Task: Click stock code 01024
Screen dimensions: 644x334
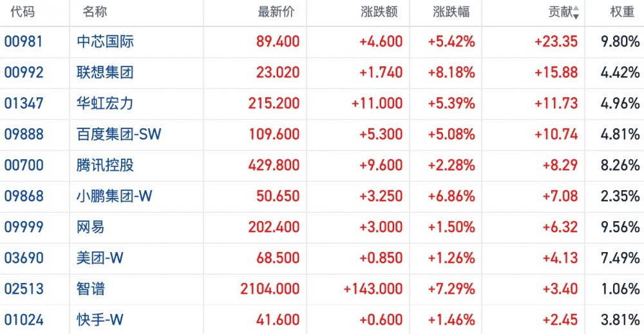Action: 24,320
